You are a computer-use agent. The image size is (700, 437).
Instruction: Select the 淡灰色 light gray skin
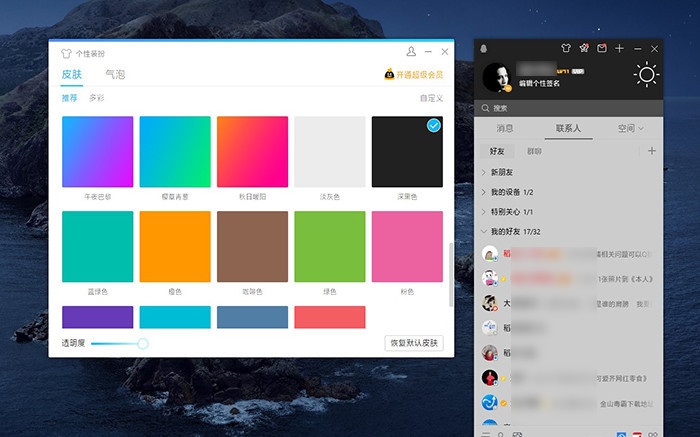pyautogui.click(x=329, y=152)
